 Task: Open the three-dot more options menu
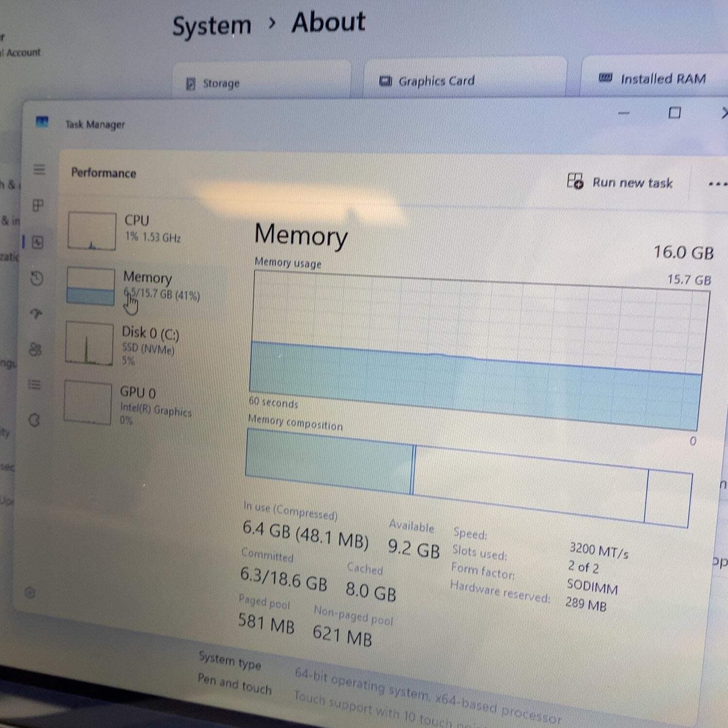tap(717, 184)
